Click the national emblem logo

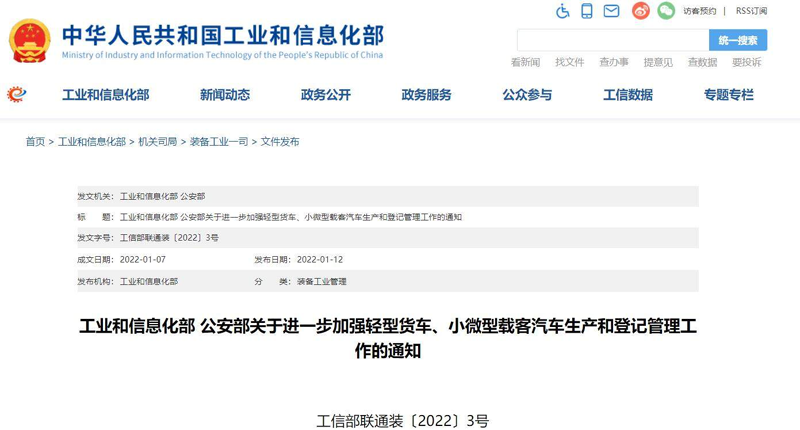[x=30, y=41]
